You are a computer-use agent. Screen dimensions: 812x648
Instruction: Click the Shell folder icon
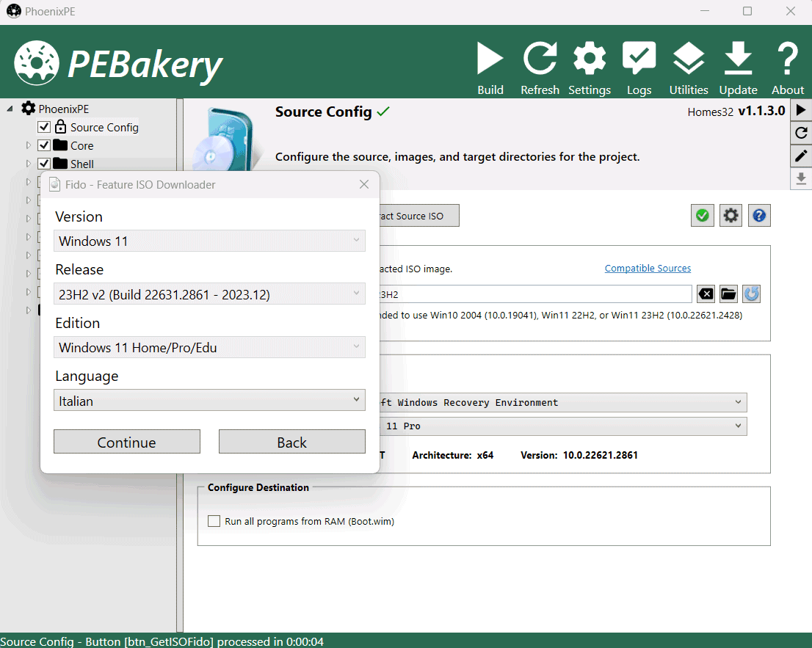tap(60, 163)
